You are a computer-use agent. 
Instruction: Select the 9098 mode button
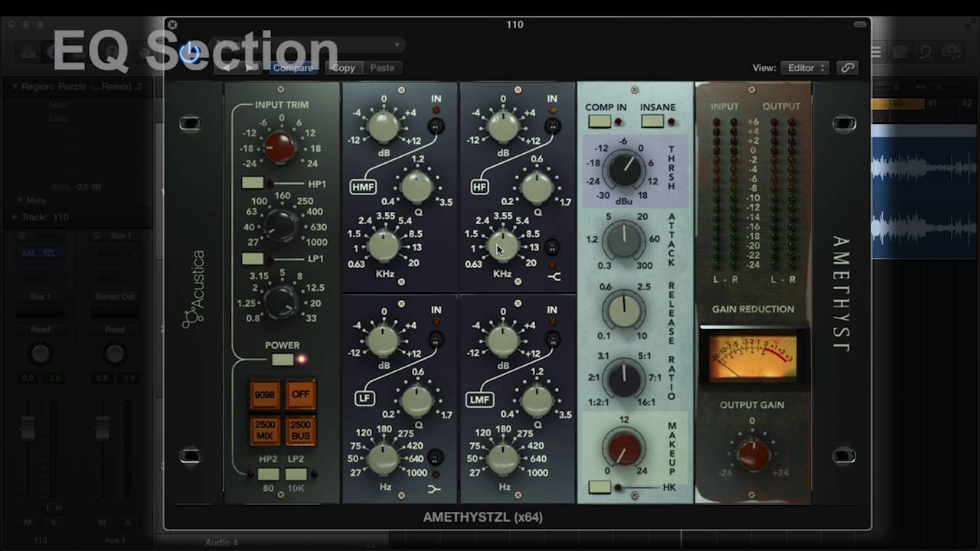[x=265, y=395]
